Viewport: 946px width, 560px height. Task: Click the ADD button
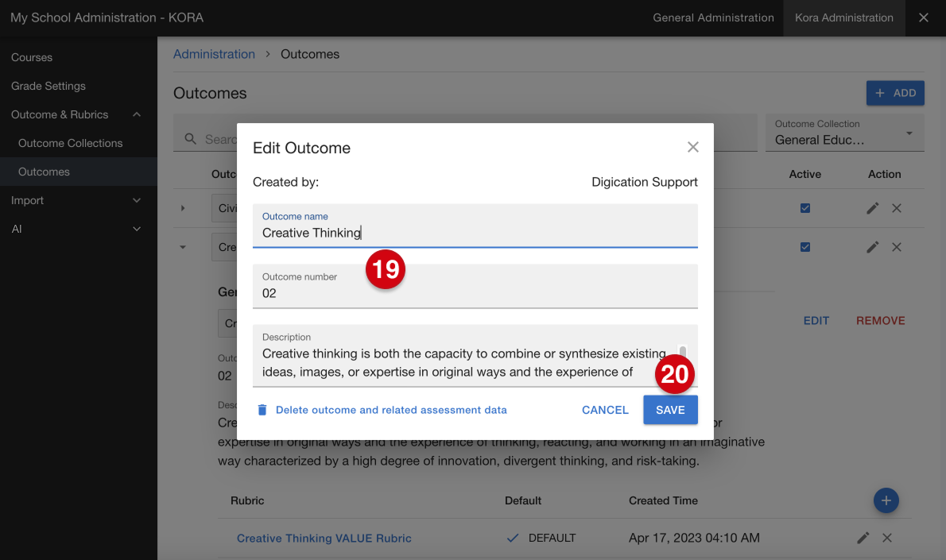pos(895,93)
